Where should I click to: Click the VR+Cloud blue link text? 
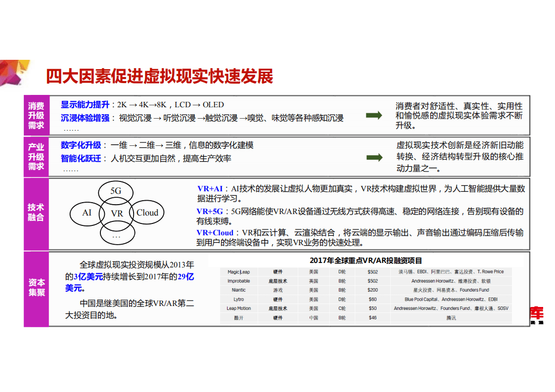click(x=213, y=232)
